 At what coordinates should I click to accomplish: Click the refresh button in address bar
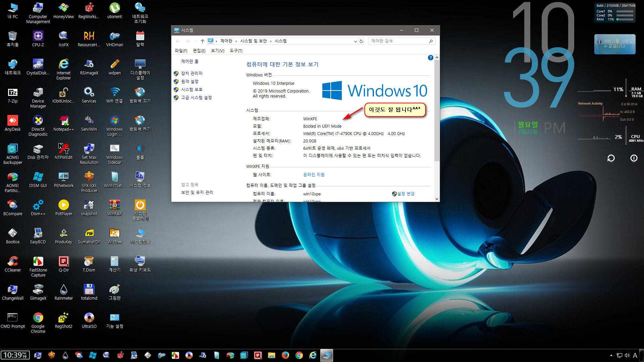pyautogui.click(x=361, y=41)
